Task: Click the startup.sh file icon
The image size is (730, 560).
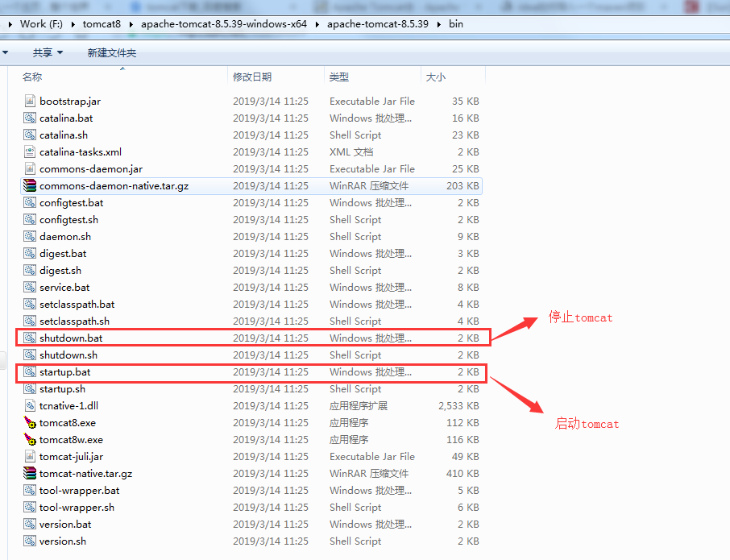Action: 30,388
